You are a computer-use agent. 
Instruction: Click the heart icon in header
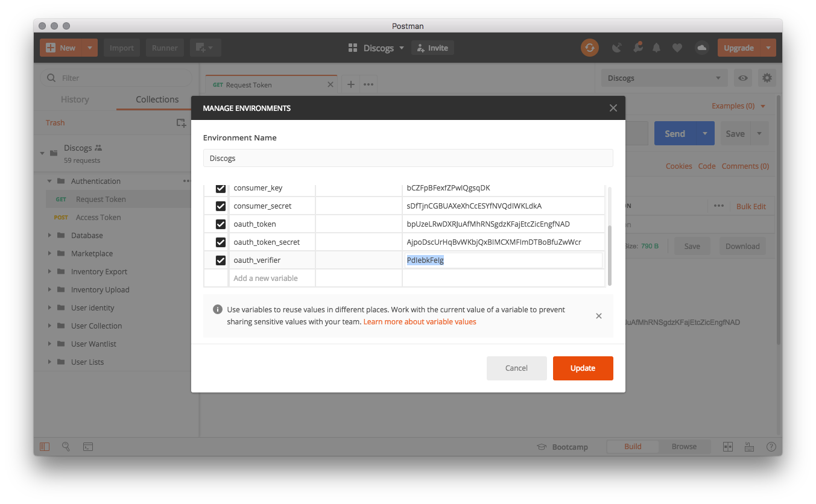677,48
